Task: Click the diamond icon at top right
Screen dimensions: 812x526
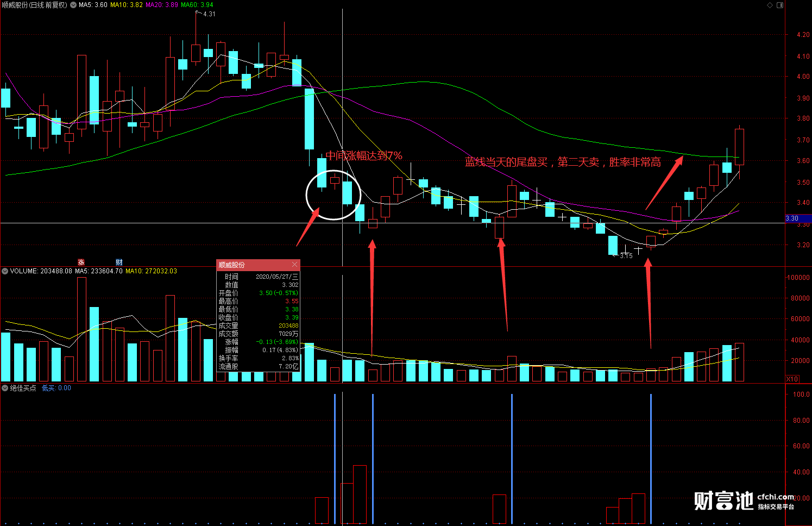Action: click(770, 5)
